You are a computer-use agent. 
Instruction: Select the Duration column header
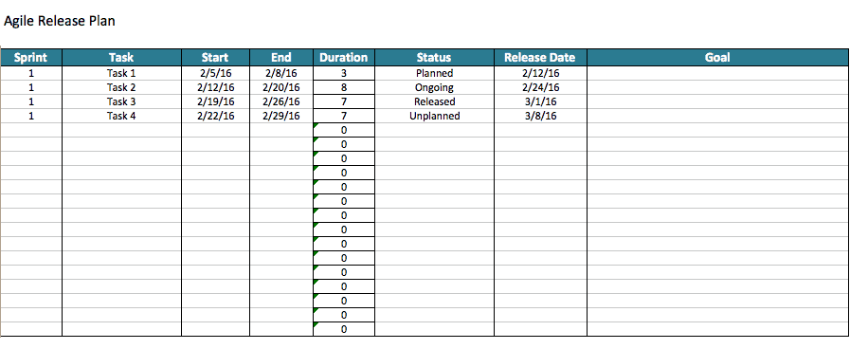coord(344,58)
